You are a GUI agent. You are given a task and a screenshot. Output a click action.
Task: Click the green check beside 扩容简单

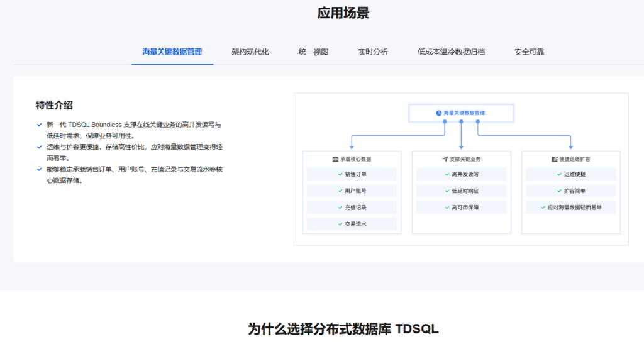click(x=559, y=191)
